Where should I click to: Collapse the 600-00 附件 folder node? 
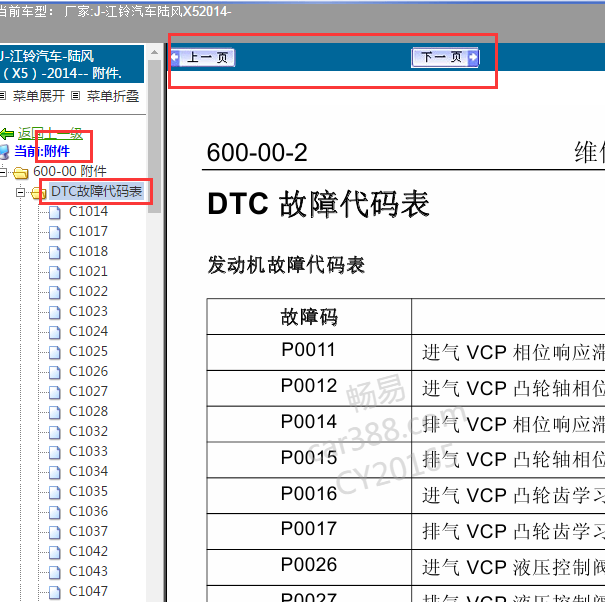coord(3,172)
